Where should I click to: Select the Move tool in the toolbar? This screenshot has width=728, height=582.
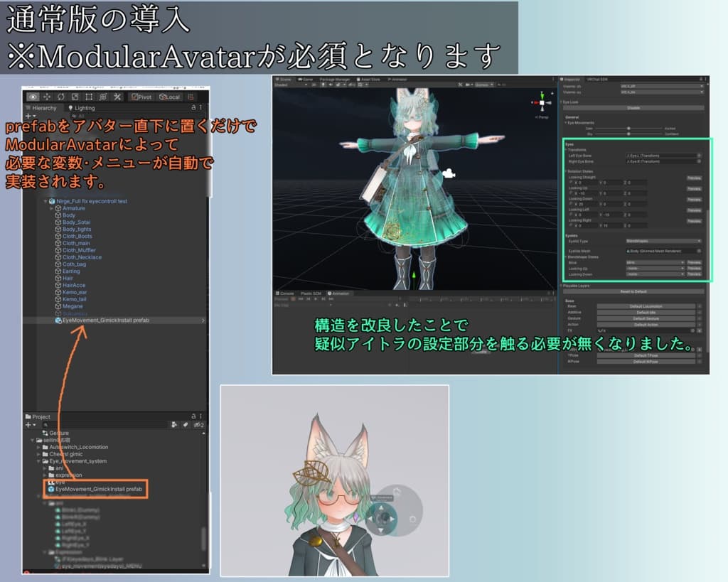click(47, 97)
